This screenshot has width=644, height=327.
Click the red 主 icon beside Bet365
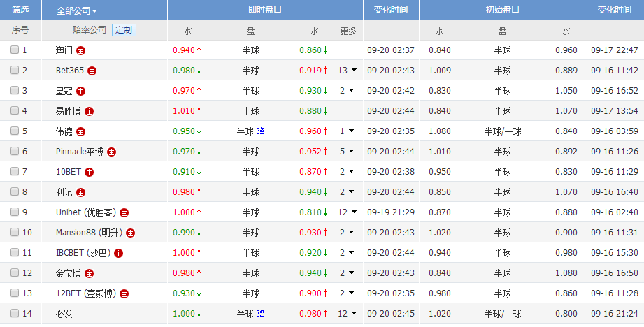92,71
